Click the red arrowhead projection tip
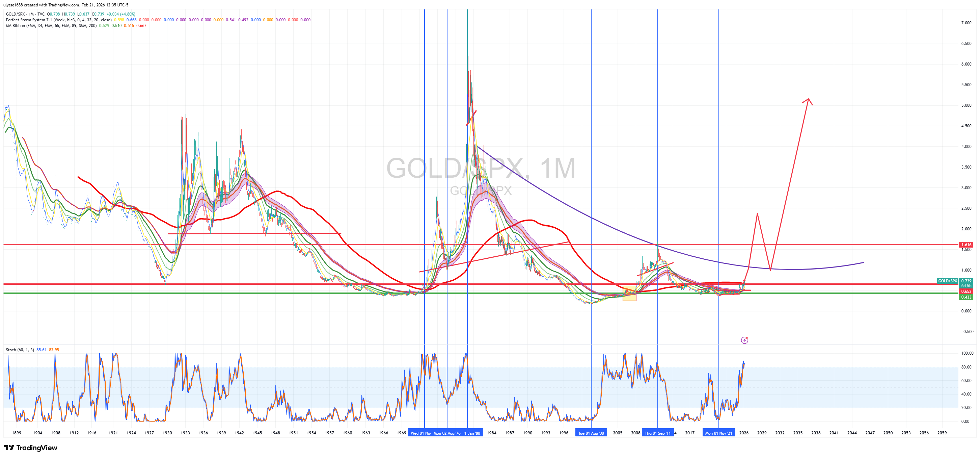The image size is (980, 458). 808,99
